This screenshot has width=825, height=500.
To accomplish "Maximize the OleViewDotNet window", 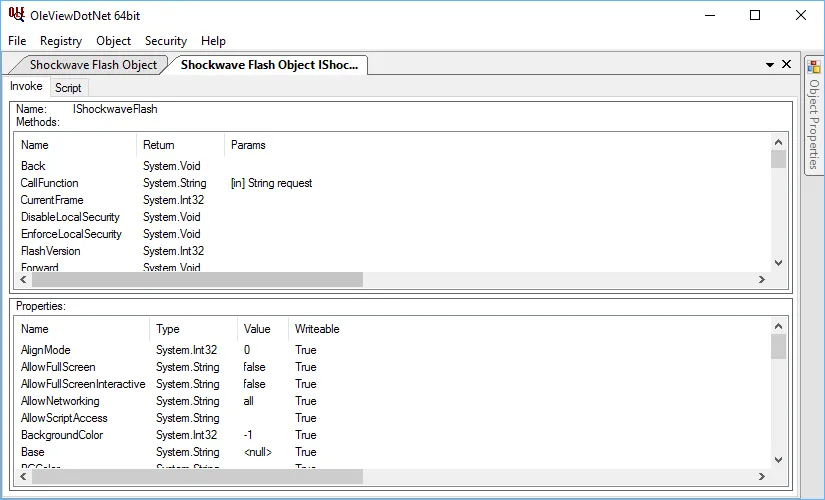I will (755, 15).
